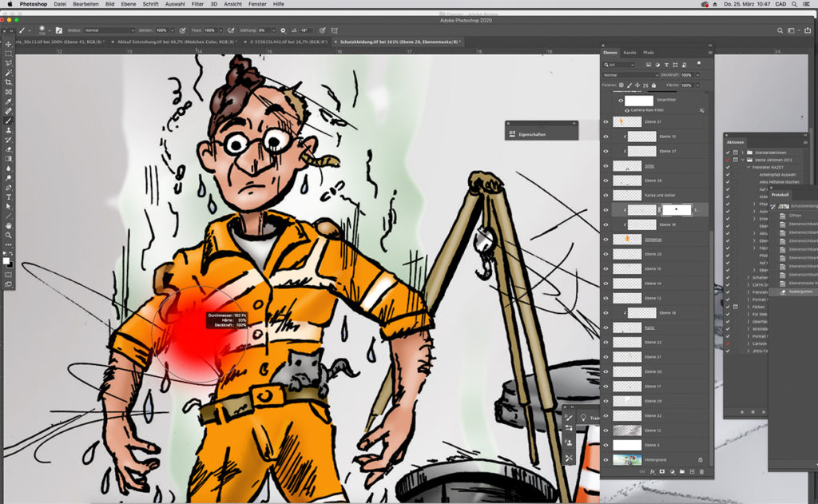Click the foreground color swatch
818x504 pixels.
(6, 261)
